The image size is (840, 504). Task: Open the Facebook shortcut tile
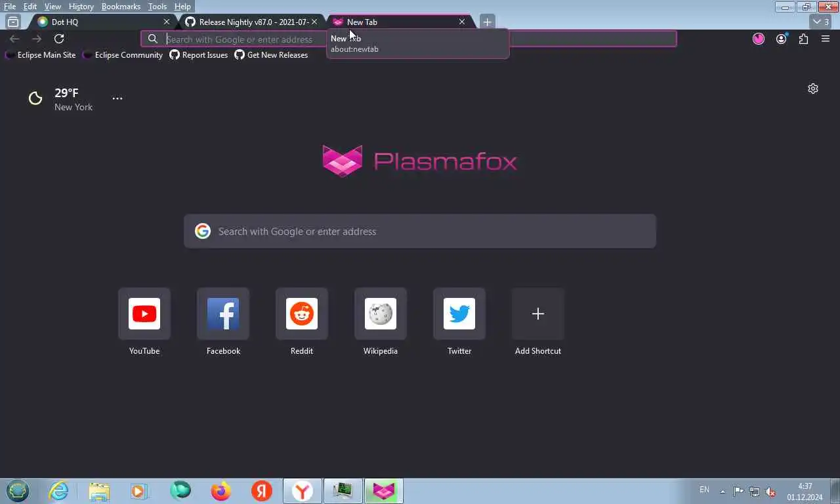(223, 314)
